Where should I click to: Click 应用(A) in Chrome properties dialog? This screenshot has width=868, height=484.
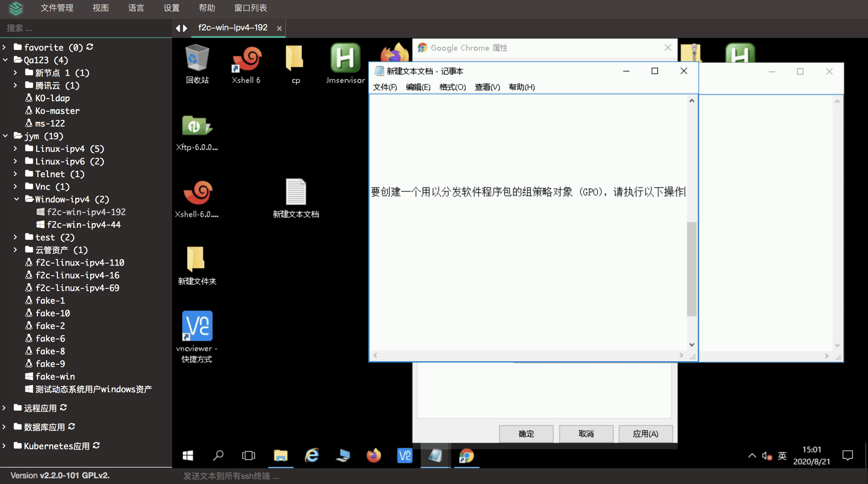(646, 434)
